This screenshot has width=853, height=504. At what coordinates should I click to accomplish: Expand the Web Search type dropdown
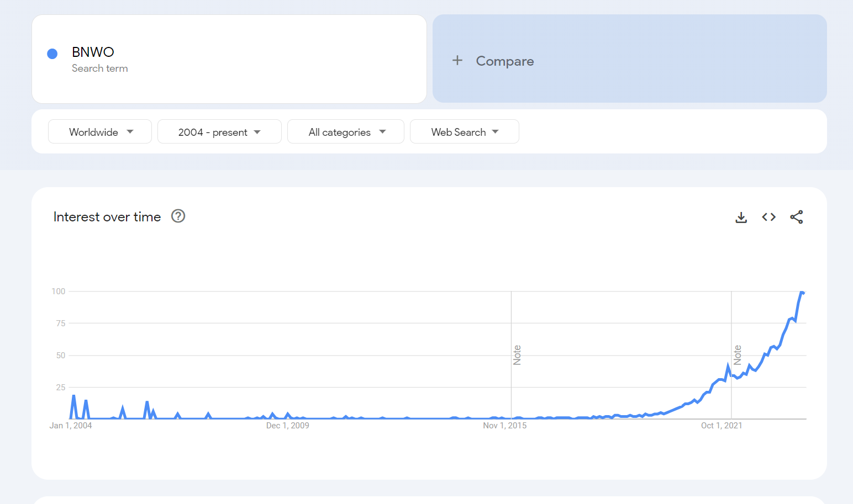(464, 132)
